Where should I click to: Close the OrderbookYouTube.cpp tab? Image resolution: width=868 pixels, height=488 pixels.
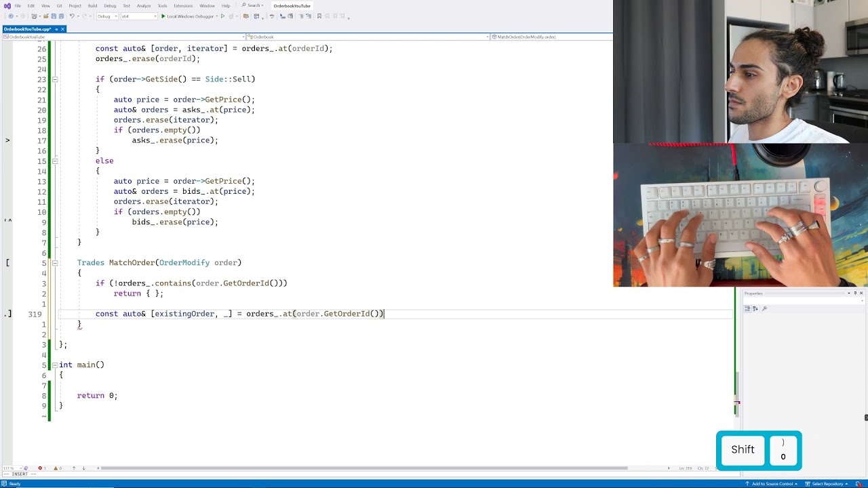click(x=63, y=29)
